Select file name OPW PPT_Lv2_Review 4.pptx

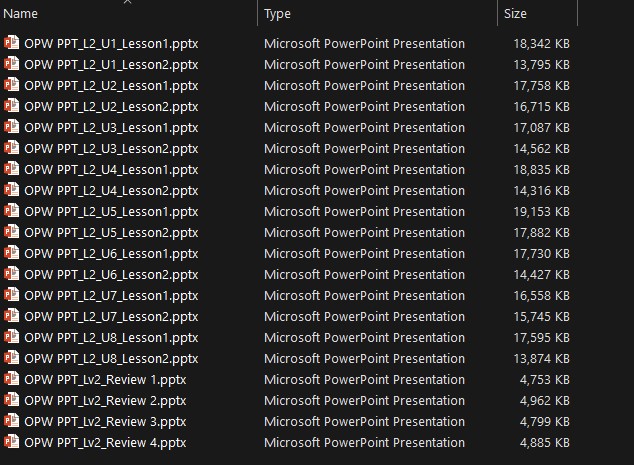(x=105, y=443)
